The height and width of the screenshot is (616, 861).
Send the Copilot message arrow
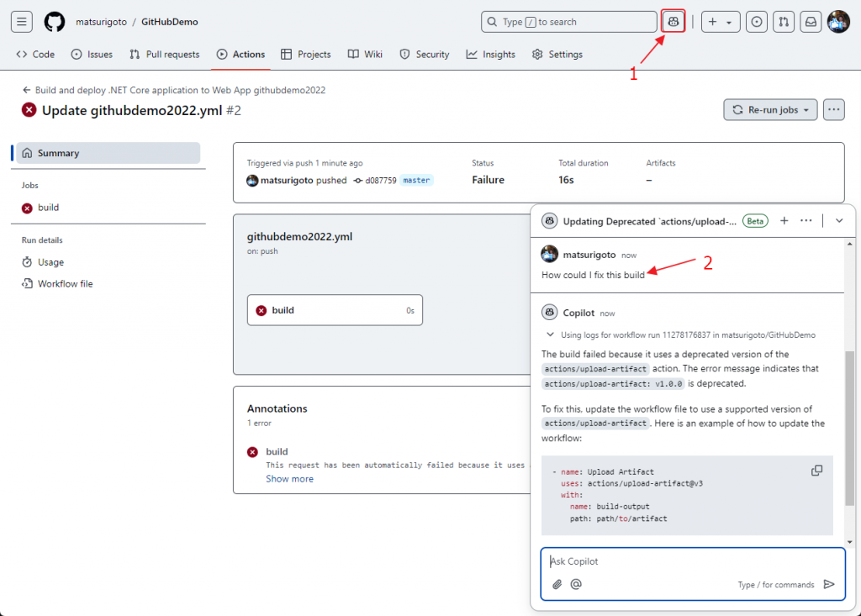tap(829, 584)
